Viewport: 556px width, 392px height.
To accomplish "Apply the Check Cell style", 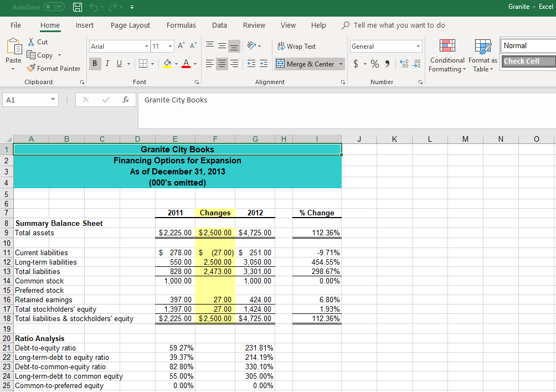I will tap(528, 61).
